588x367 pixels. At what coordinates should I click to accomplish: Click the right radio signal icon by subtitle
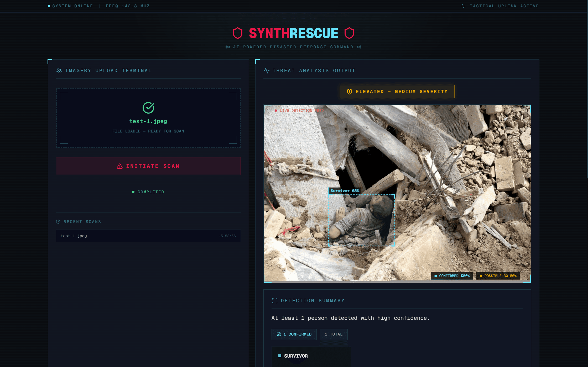(x=359, y=47)
